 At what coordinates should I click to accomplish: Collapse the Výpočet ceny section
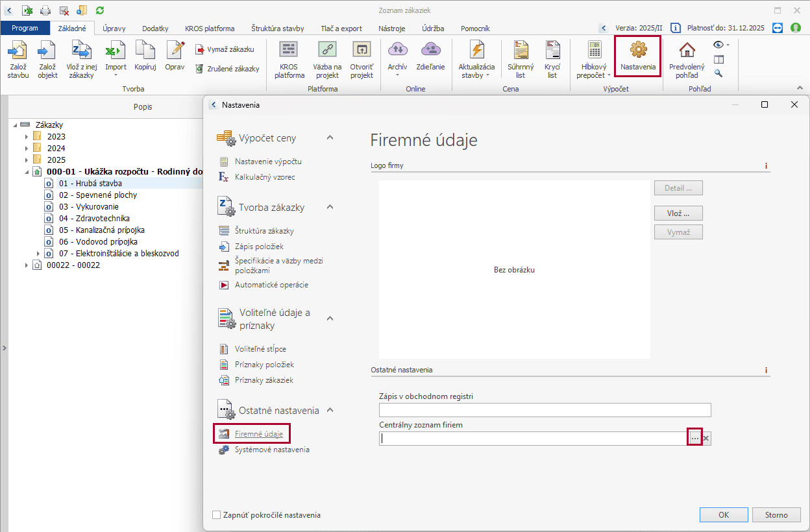click(330, 138)
